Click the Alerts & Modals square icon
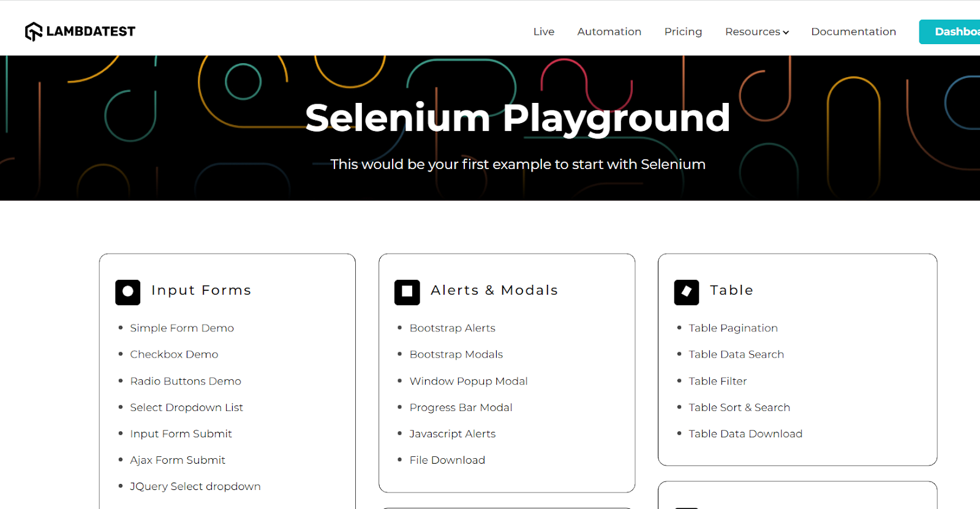980x509 pixels. click(407, 292)
